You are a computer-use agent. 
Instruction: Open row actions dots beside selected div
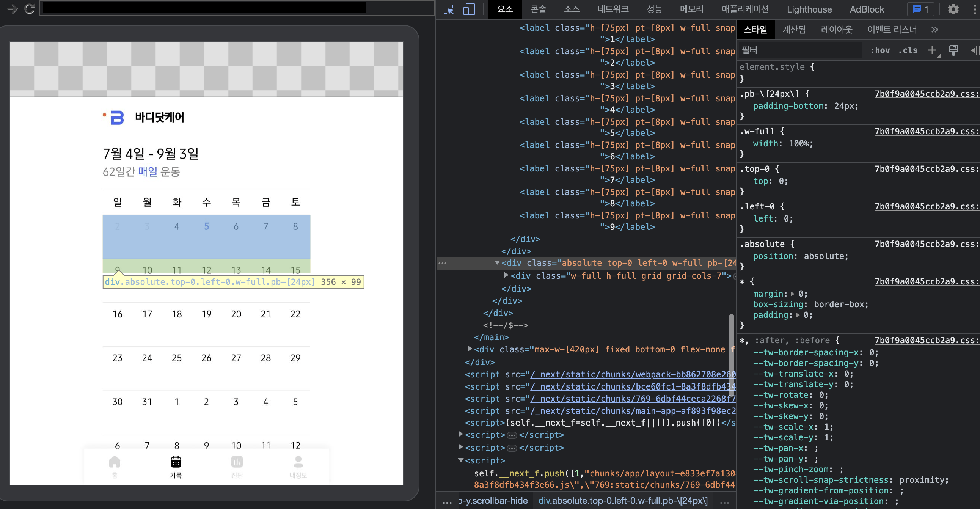(443, 263)
